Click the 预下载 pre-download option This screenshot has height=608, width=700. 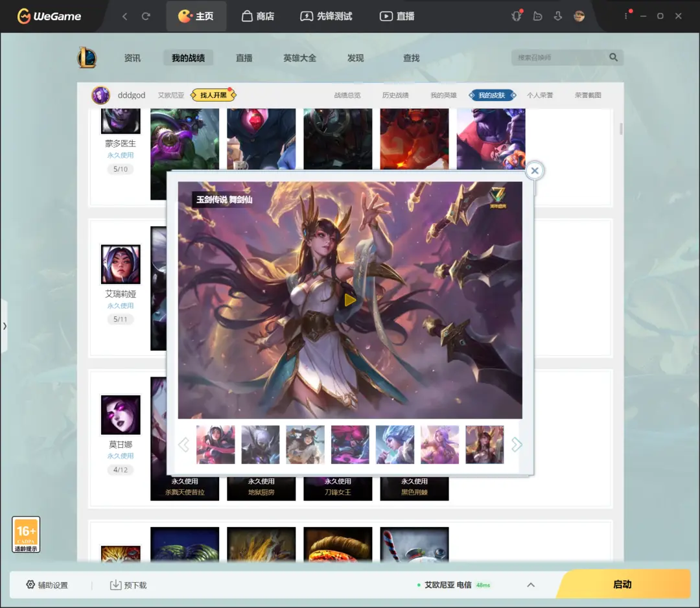(128, 585)
